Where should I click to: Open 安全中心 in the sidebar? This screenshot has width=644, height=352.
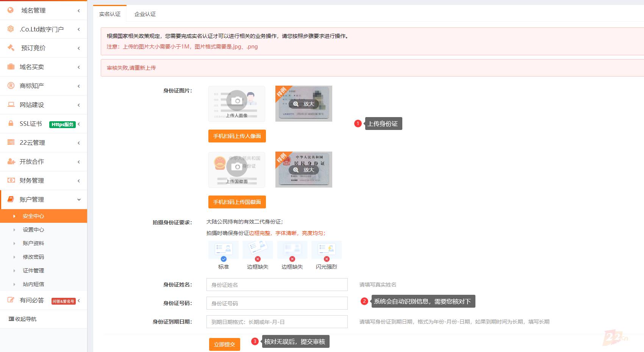tap(44, 216)
